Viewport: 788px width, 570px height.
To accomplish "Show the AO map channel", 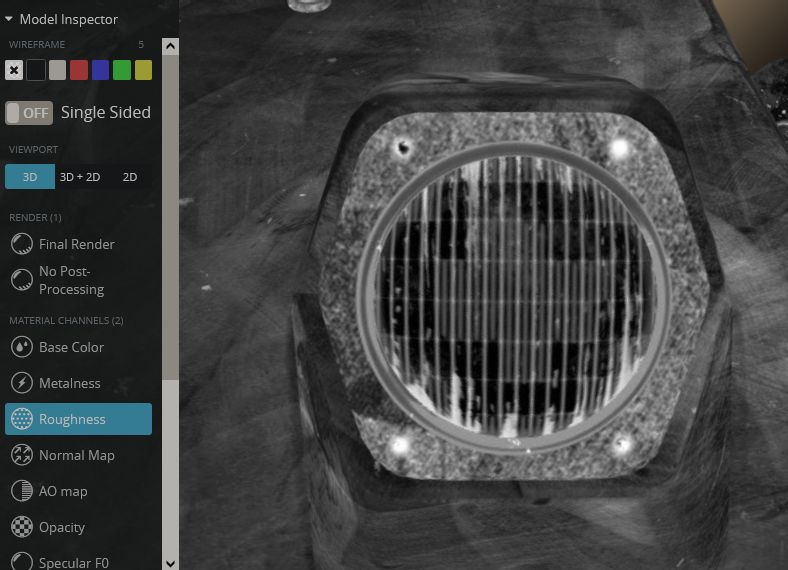I will (63, 491).
